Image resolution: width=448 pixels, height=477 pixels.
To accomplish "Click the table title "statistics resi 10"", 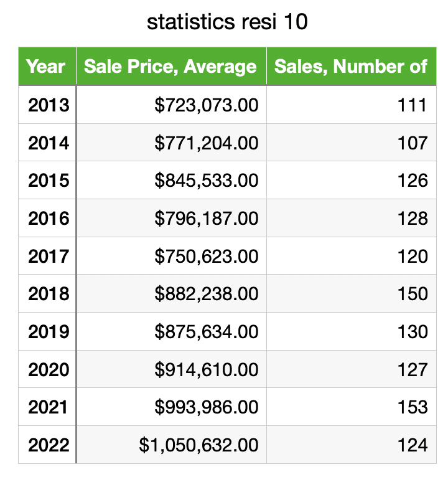I will pyautogui.click(x=227, y=23).
